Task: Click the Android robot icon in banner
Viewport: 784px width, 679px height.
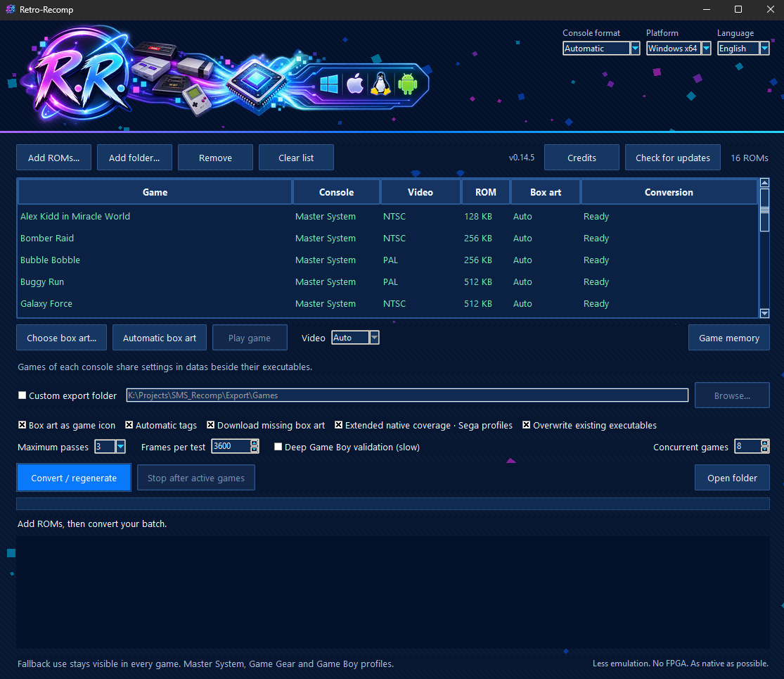Action: tap(408, 84)
